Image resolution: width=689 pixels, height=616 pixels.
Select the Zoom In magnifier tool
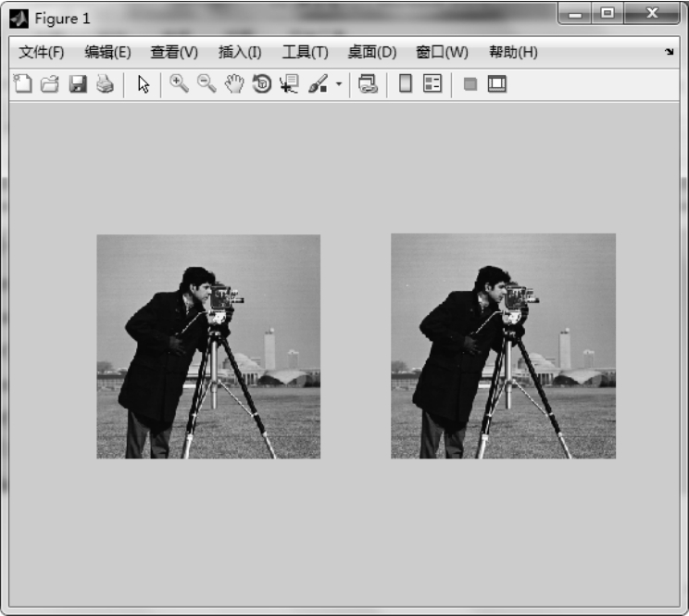coord(179,84)
